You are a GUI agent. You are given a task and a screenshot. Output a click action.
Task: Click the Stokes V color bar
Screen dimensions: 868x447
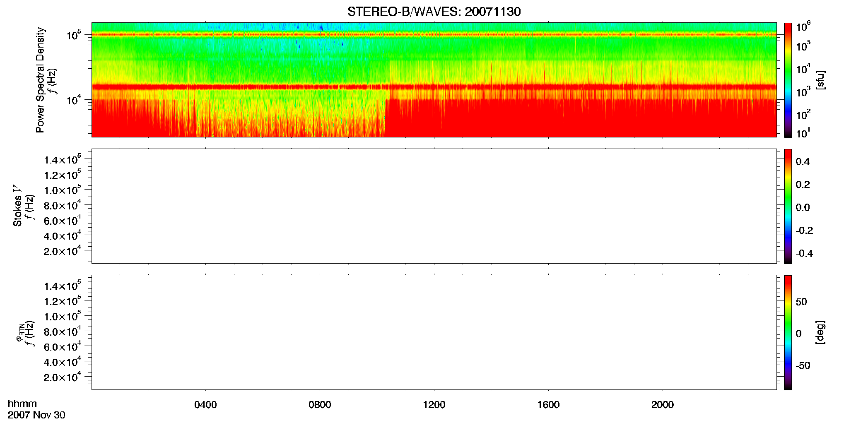788,206
